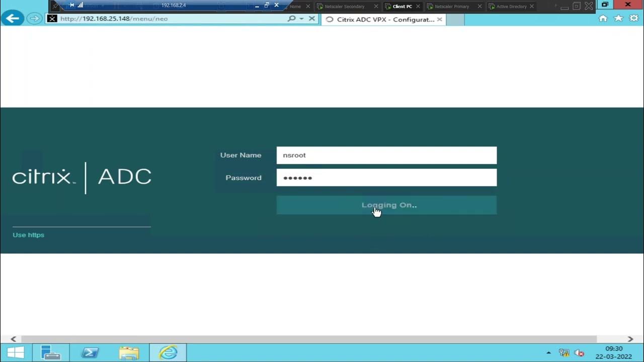Click the network status tray icon

click(x=564, y=353)
